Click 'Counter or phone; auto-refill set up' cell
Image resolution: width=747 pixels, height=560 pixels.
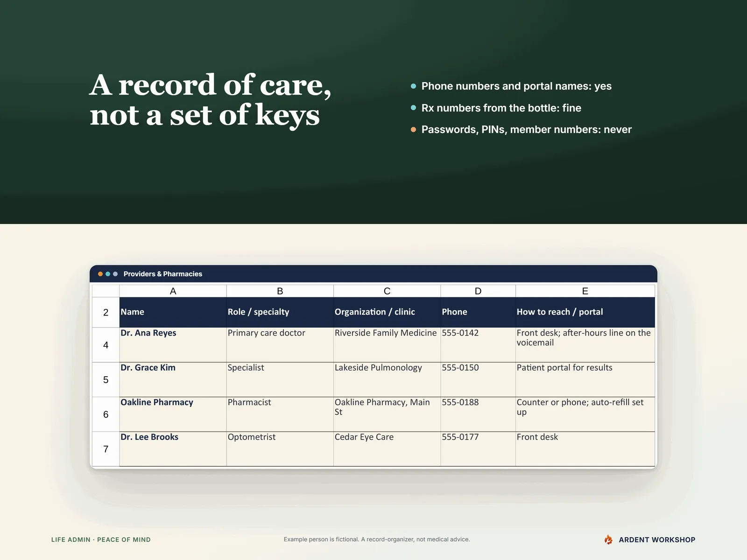point(585,414)
